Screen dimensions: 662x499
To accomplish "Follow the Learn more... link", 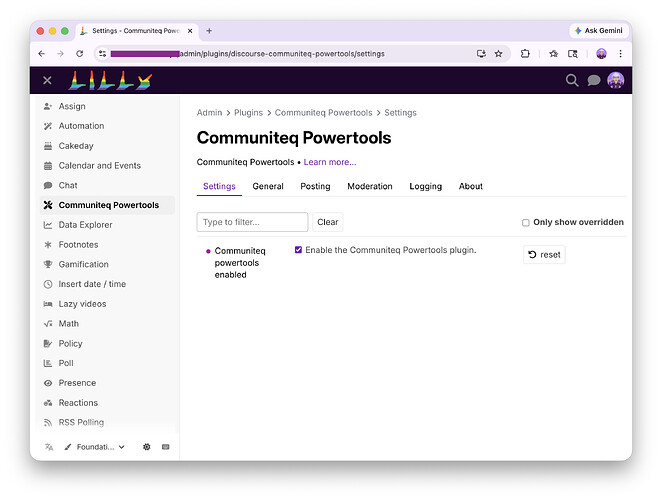I will (x=330, y=162).
